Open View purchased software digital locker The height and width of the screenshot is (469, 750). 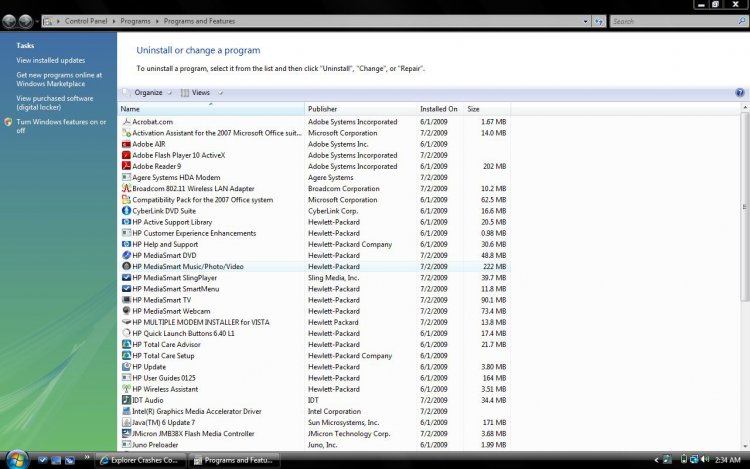(55, 103)
